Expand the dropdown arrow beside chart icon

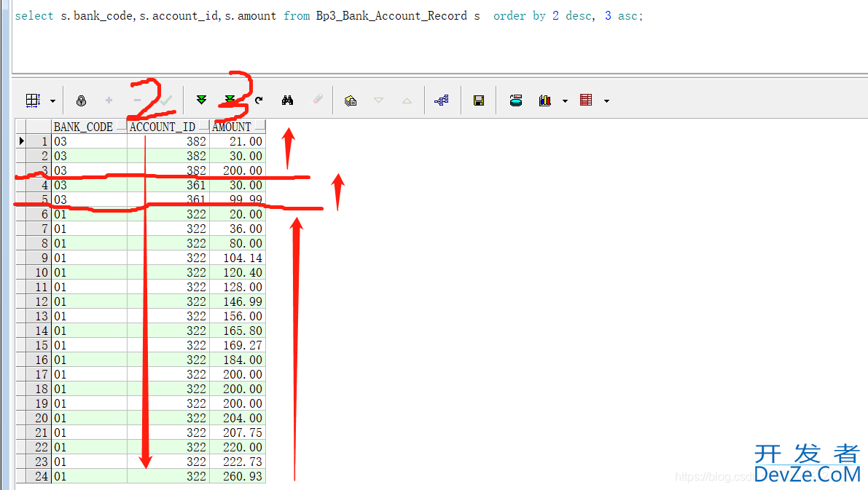pos(565,100)
